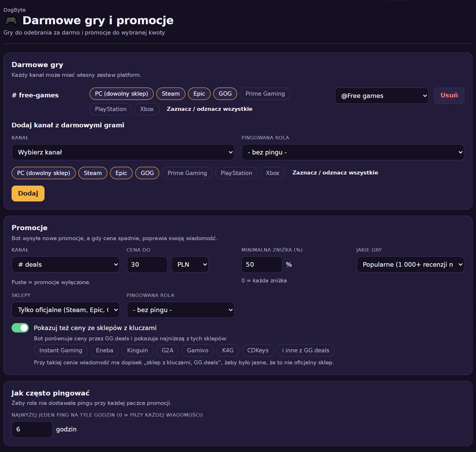Viewport: 476px width, 452px height.
Task: Toggle Steam chip in the free-games row
Action: 171,94
